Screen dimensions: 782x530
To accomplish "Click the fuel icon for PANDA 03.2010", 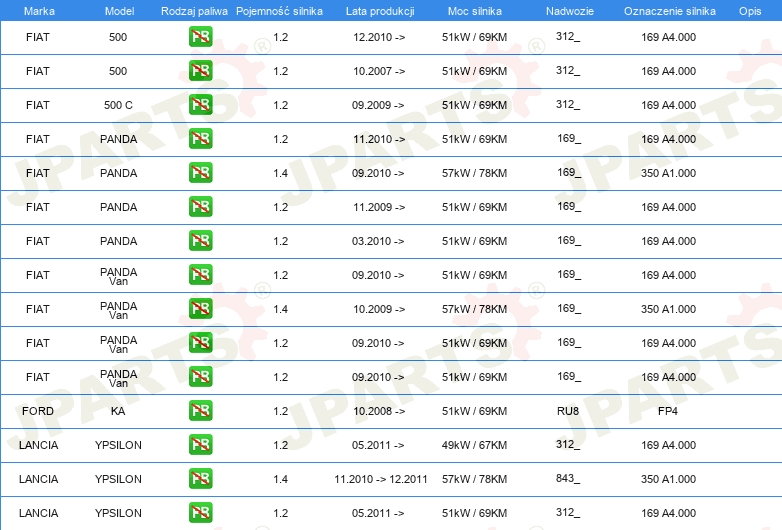I will click(200, 240).
